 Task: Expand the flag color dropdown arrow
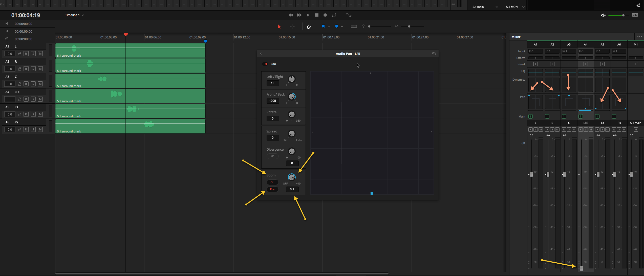(x=329, y=27)
